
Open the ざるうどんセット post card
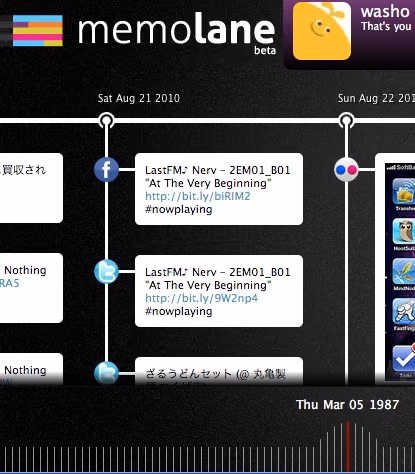tap(219, 371)
